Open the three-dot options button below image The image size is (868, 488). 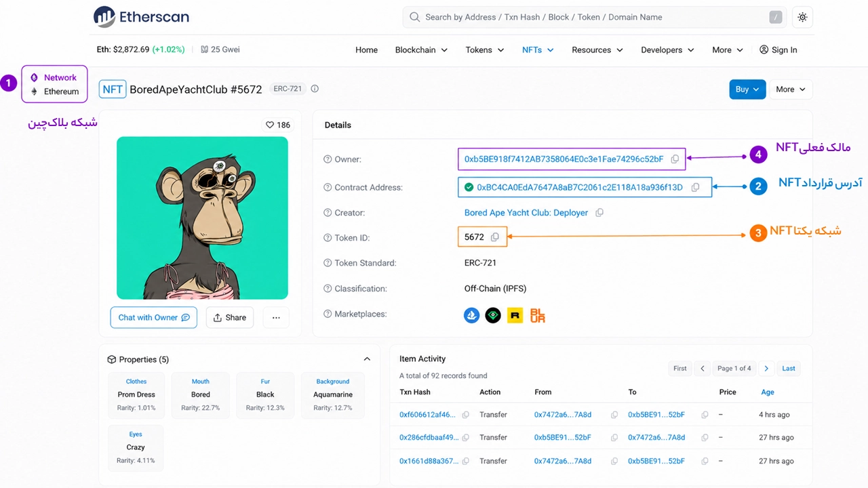coord(275,318)
